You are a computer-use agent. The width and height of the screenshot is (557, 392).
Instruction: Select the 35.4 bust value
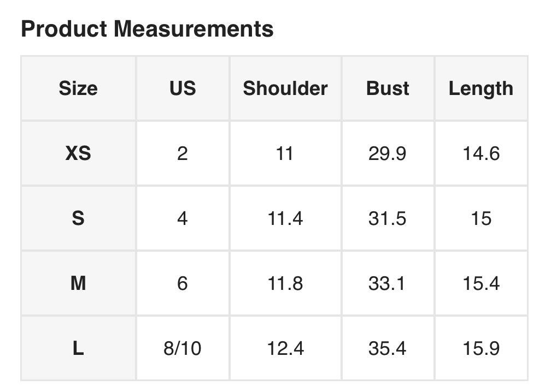pyautogui.click(x=388, y=348)
